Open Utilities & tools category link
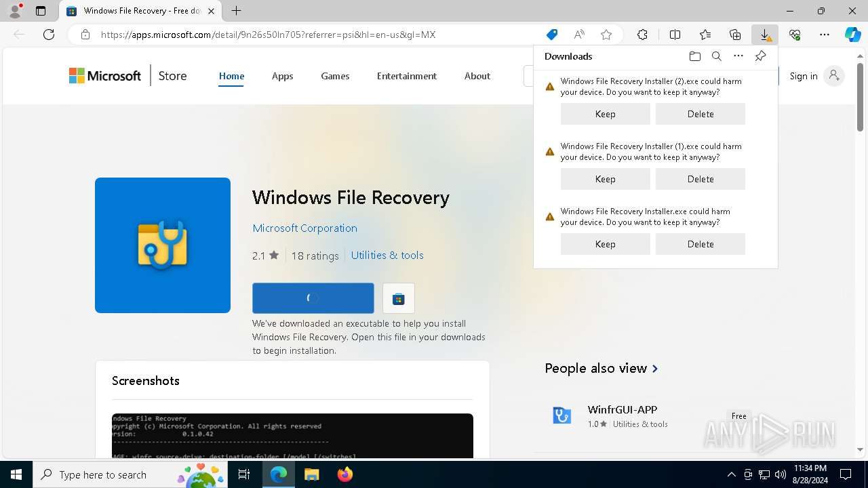 [x=387, y=256]
